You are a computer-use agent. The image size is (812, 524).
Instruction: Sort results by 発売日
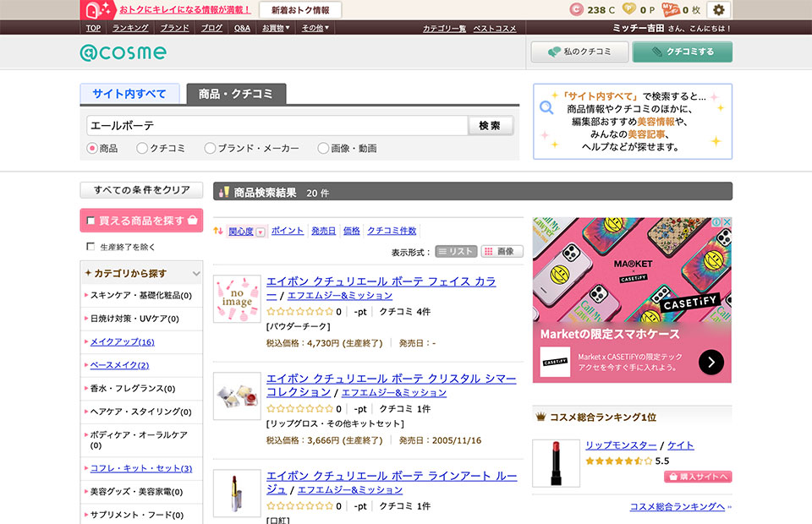324,231
